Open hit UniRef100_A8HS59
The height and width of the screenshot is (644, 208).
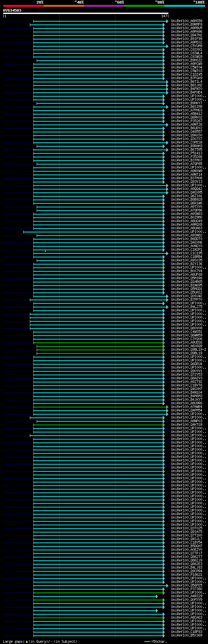tap(187, 21)
